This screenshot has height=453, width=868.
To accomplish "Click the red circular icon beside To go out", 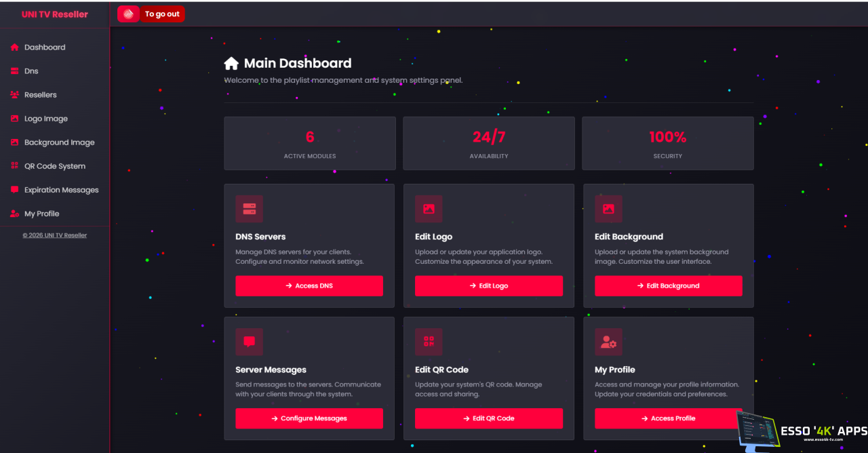I will pos(128,14).
